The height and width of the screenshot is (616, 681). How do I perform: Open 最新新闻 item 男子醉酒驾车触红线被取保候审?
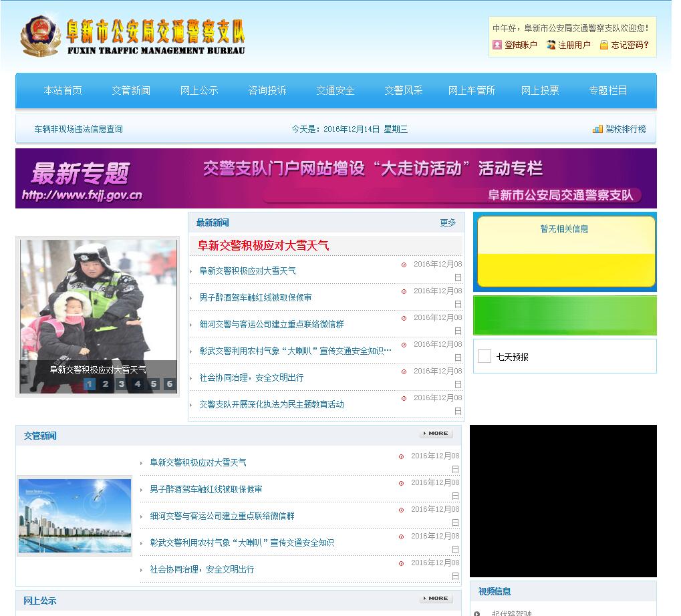click(x=255, y=297)
